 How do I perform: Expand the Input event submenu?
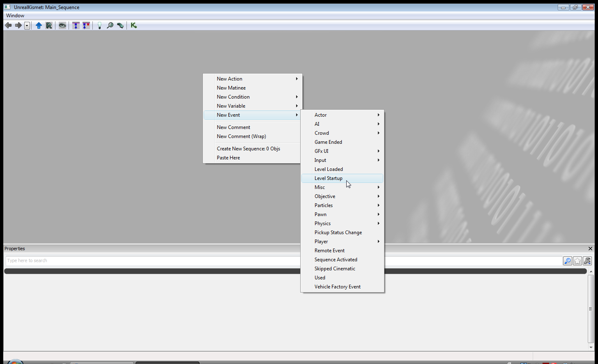pyautogui.click(x=343, y=160)
